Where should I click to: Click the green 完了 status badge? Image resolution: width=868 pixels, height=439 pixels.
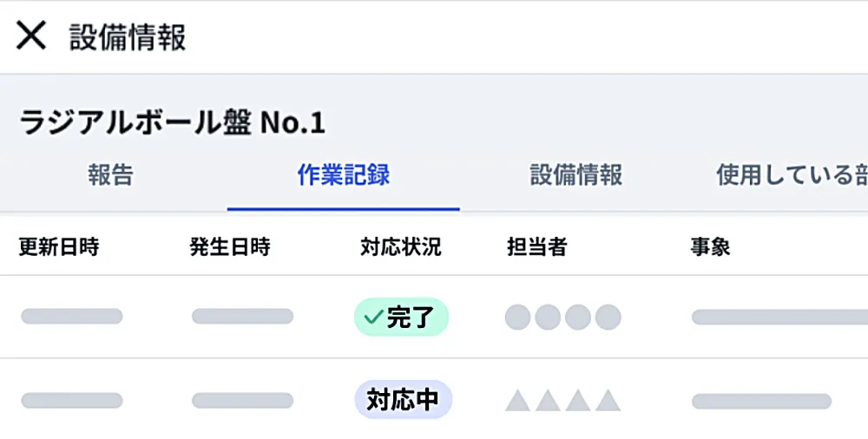pyautogui.click(x=401, y=318)
